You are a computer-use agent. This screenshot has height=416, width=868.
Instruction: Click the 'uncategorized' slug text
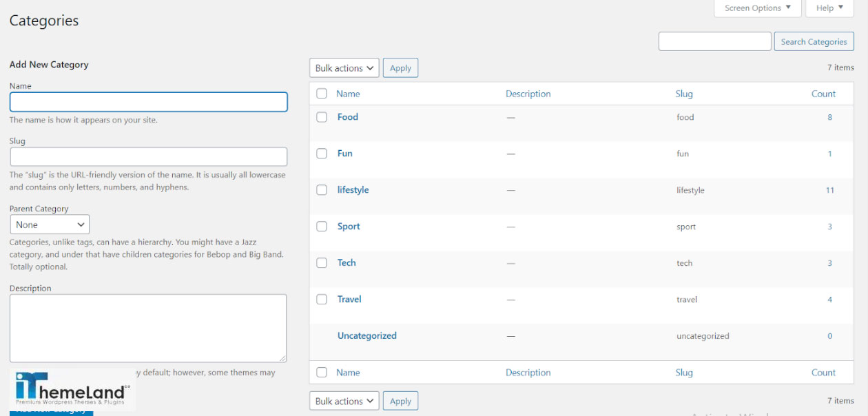tap(703, 336)
